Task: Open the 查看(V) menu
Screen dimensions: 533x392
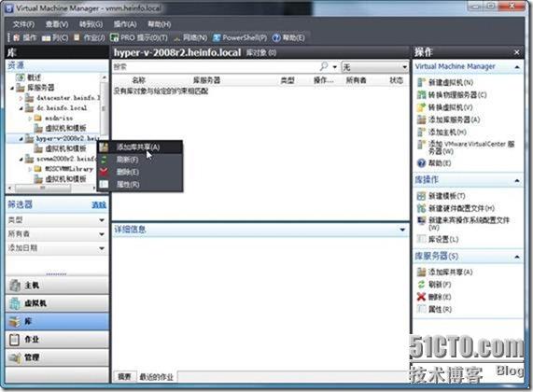Action: pos(57,24)
